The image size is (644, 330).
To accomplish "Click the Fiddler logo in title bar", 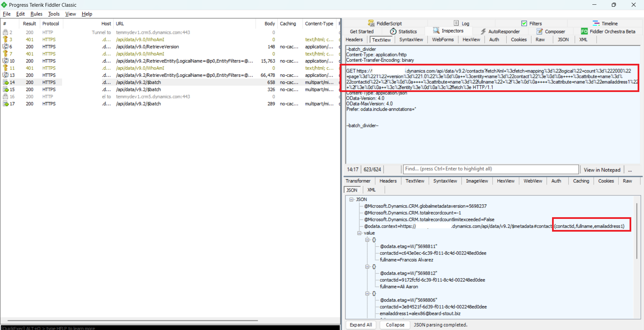I will click(4, 5).
